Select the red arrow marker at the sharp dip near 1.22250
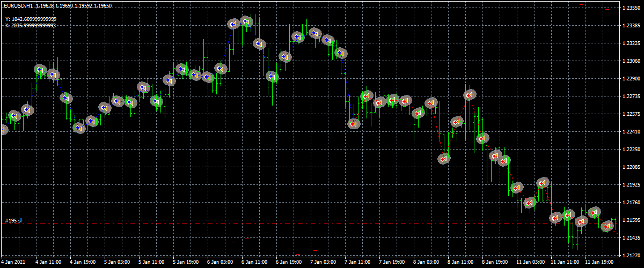644x268 pixels. [444, 159]
